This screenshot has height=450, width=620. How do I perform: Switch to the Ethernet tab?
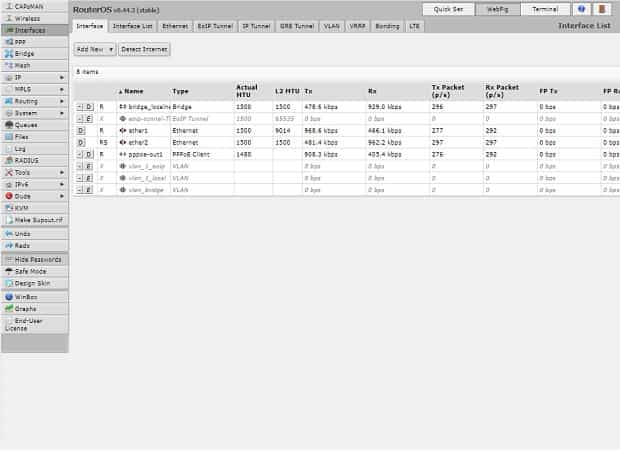coord(175,26)
